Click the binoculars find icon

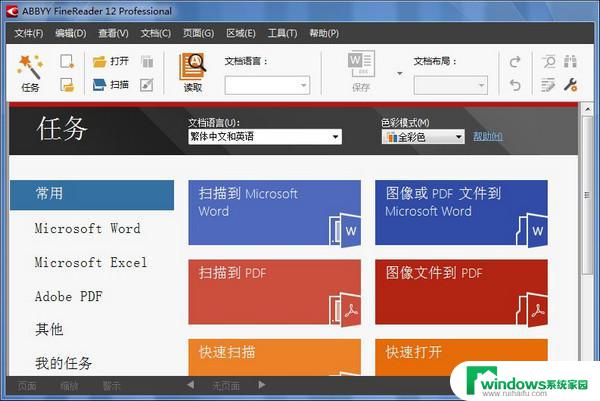click(x=570, y=62)
